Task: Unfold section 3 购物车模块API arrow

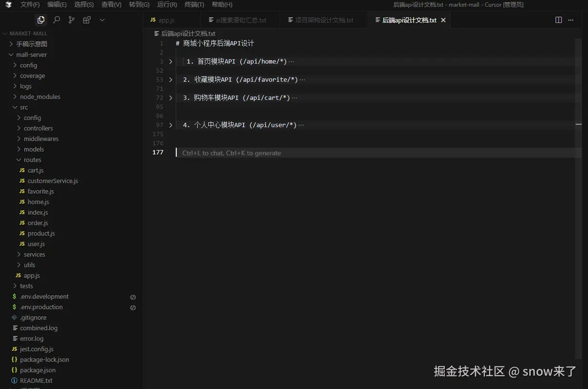Action: (x=171, y=98)
